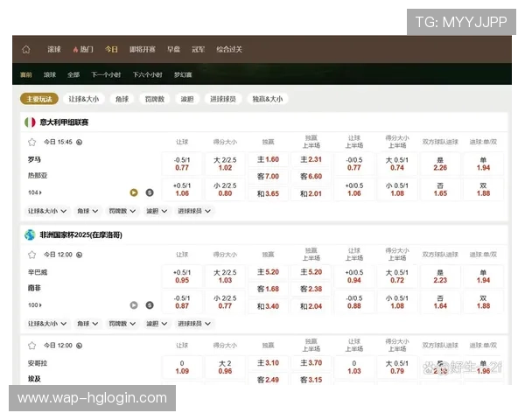Open stats icon for 罗马 match
The width and height of the screenshot is (525, 420).
[x=150, y=192]
